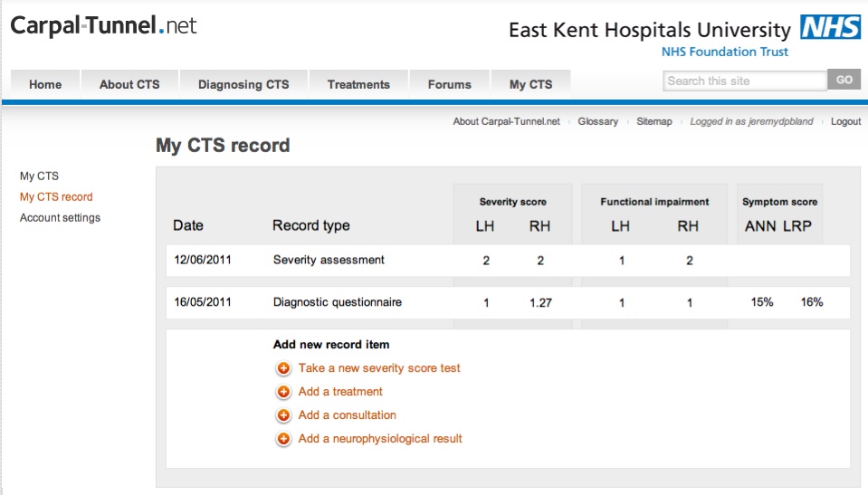Open the About Carpal-Tunnel.net link
This screenshot has width=868, height=495.
point(507,121)
